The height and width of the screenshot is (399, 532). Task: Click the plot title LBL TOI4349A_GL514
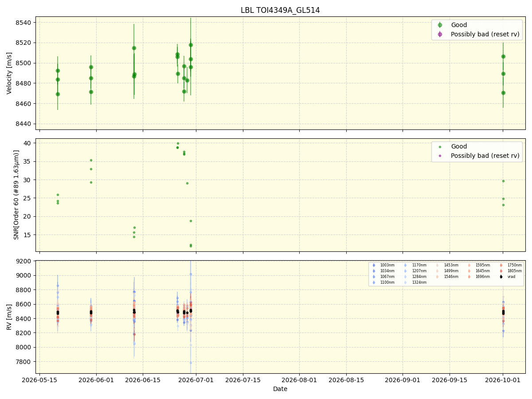click(280, 10)
